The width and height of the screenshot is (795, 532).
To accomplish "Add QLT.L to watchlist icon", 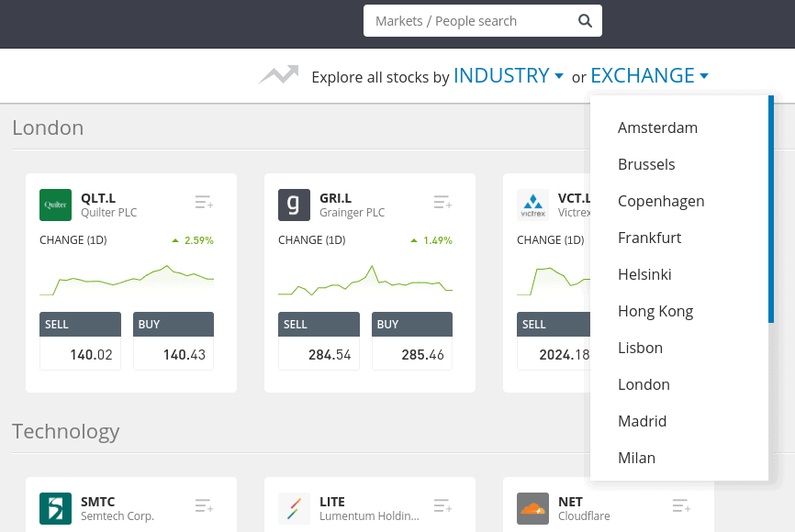I will [204, 202].
